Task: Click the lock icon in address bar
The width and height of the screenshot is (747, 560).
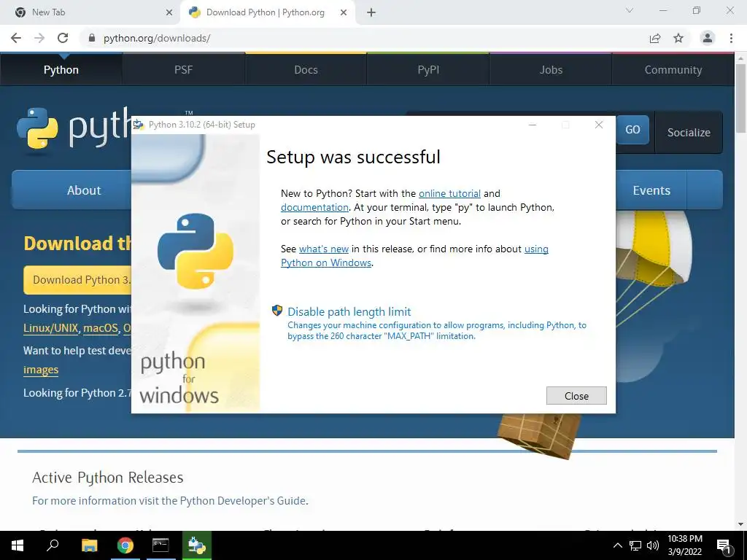Action: coord(92,38)
